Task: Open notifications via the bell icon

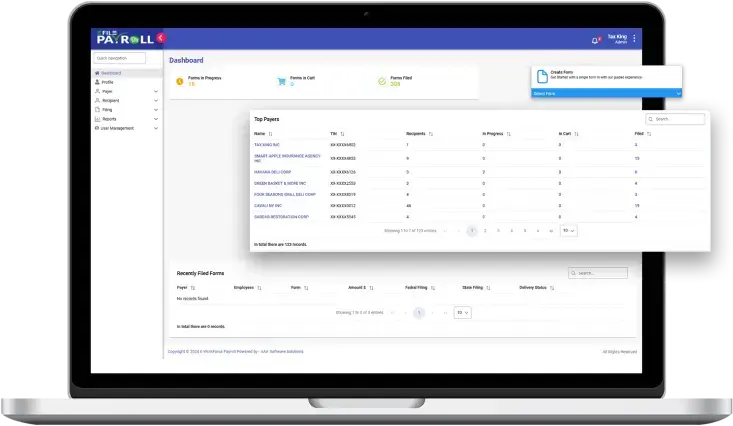Action: 595,40
